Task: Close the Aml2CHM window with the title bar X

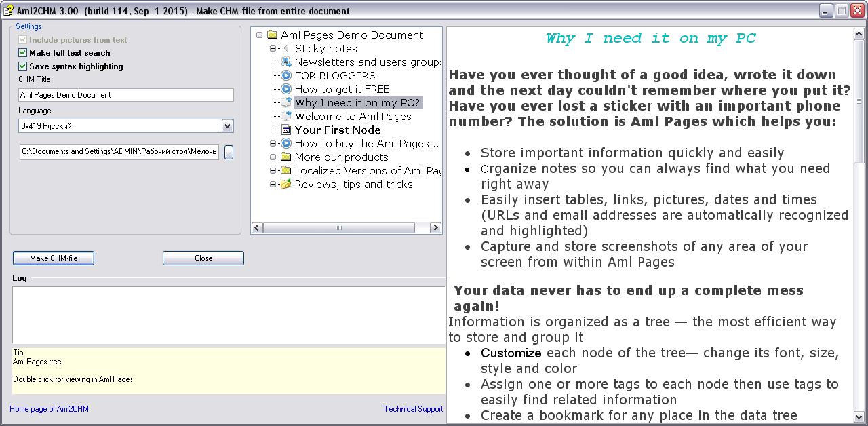Action: 856,10
